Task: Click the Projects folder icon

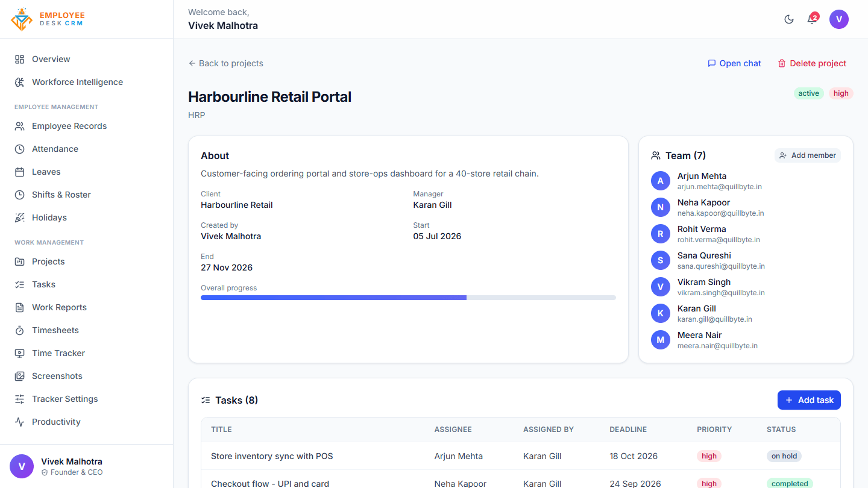Action: (20, 261)
